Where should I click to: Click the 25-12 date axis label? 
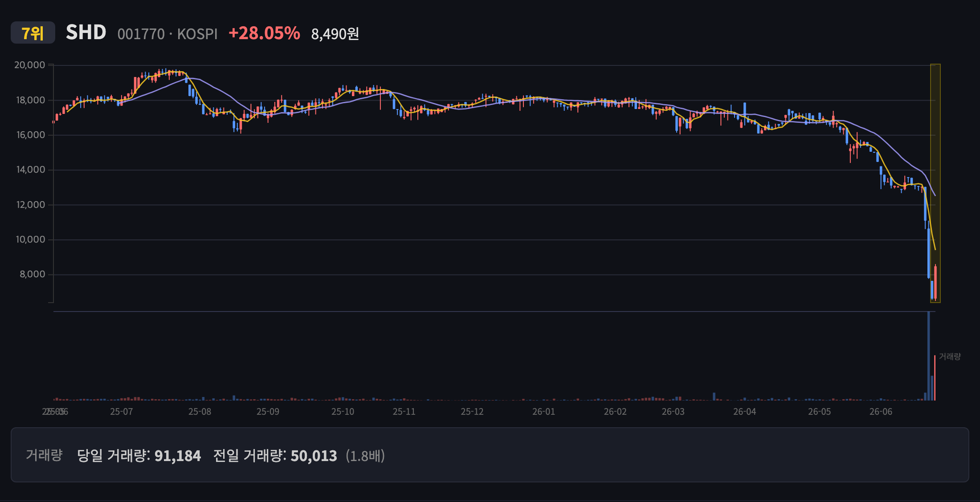point(472,412)
